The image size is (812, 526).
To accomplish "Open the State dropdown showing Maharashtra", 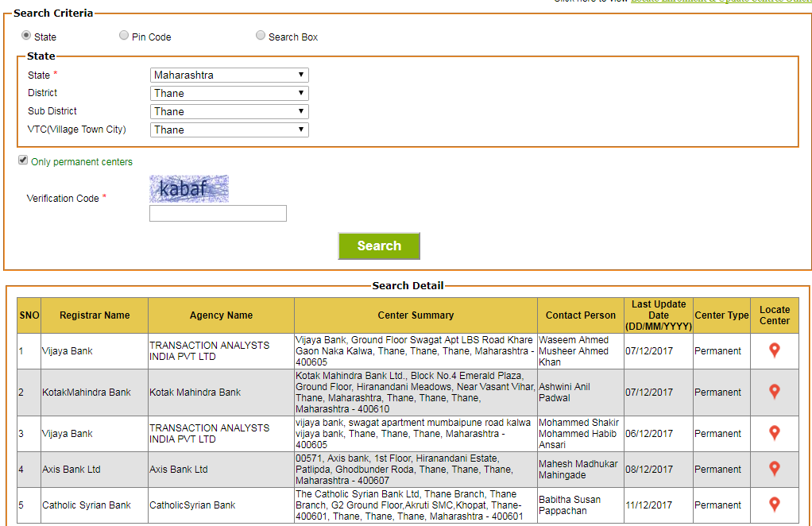I will point(229,74).
